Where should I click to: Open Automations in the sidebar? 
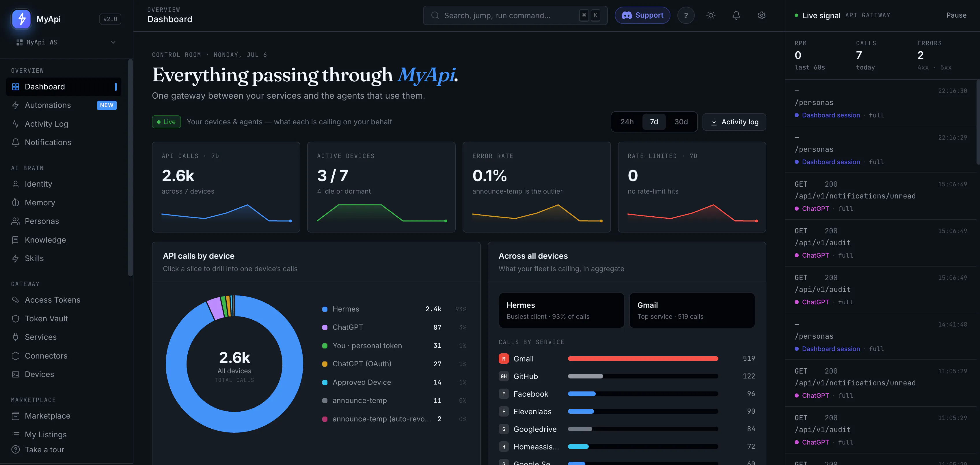pos(64,105)
